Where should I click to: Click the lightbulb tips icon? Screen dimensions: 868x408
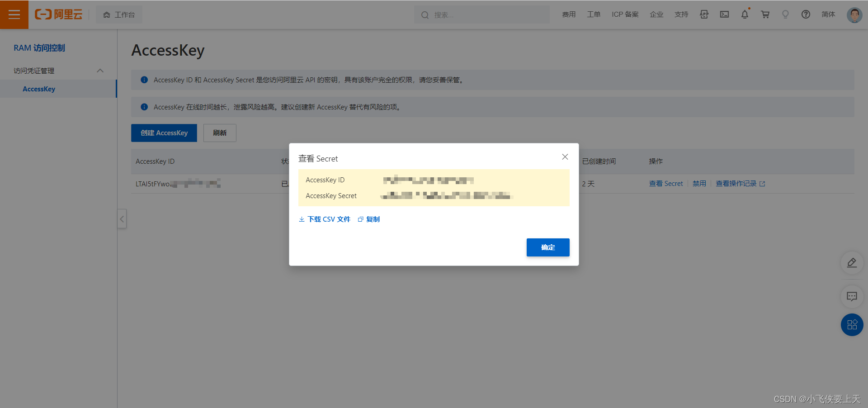click(x=785, y=14)
